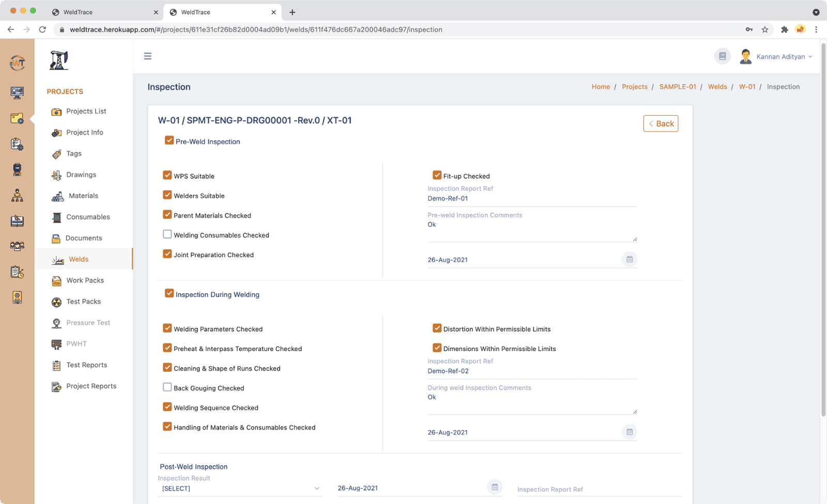The height and width of the screenshot is (504, 827).
Task: Open the during-weld date calendar icon
Action: click(629, 432)
